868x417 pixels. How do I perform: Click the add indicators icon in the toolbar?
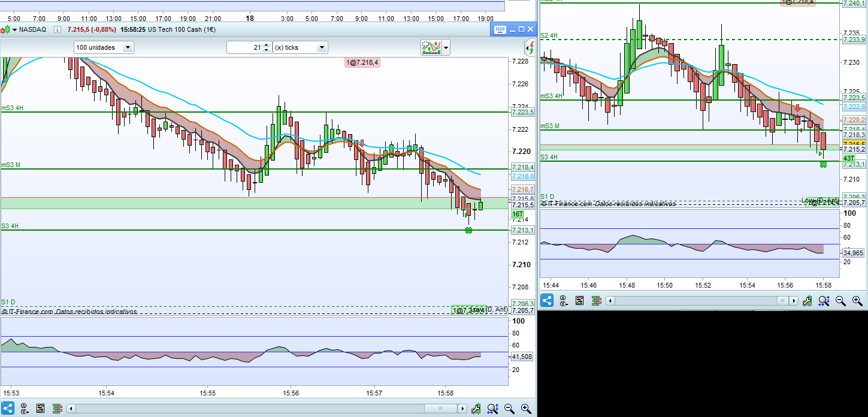[x=431, y=47]
